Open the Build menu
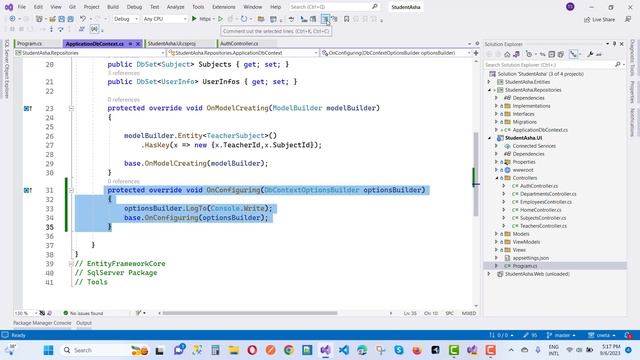Image resolution: width=640 pixels, height=360 pixels. [113, 7]
